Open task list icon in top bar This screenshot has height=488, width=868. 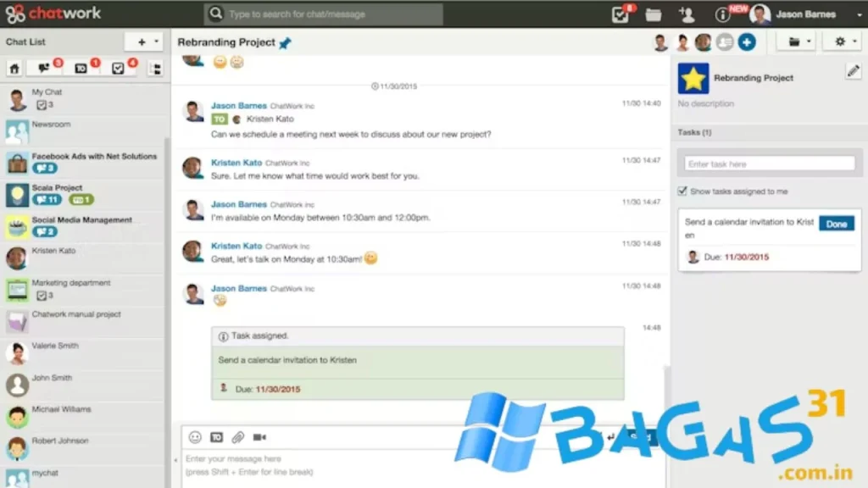[620, 14]
